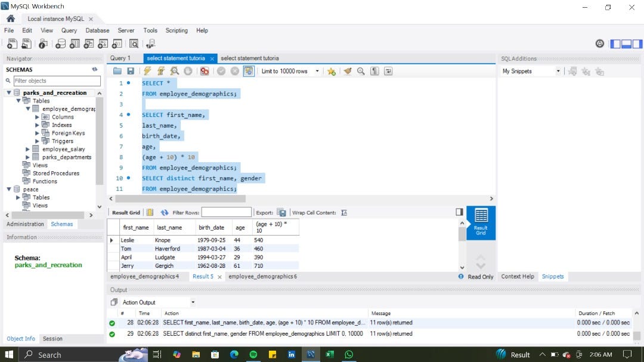Image resolution: width=644 pixels, height=362 pixels.
Task: Toggle stop script on error
Action: coord(206,71)
